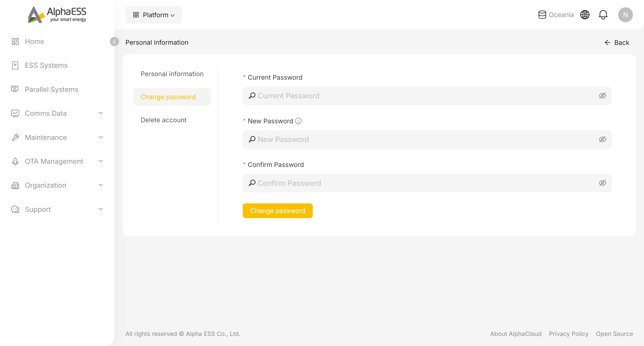This screenshot has height=346, width=644.
Task: Open the user avatar N menu
Action: tap(625, 15)
